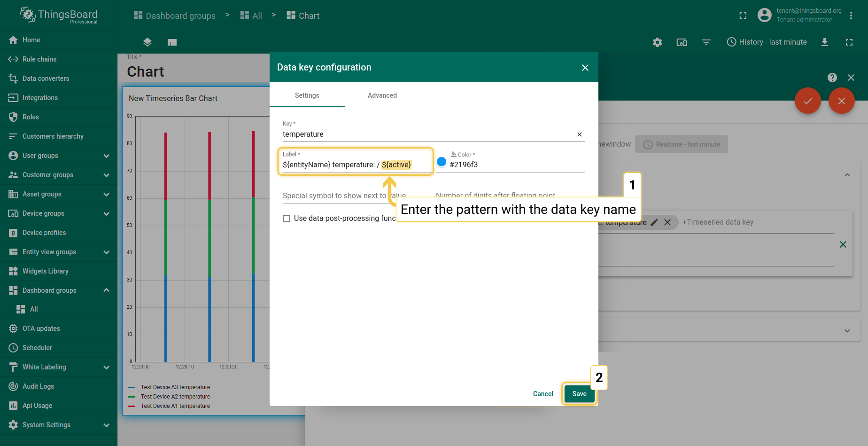
Task: Open widget help question icon
Action: tap(832, 78)
